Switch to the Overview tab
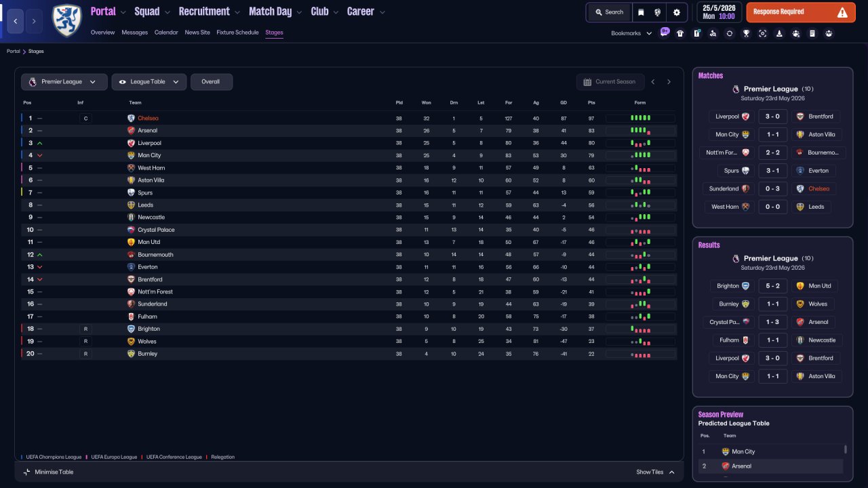Image resolution: width=868 pixels, height=488 pixels. [102, 33]
